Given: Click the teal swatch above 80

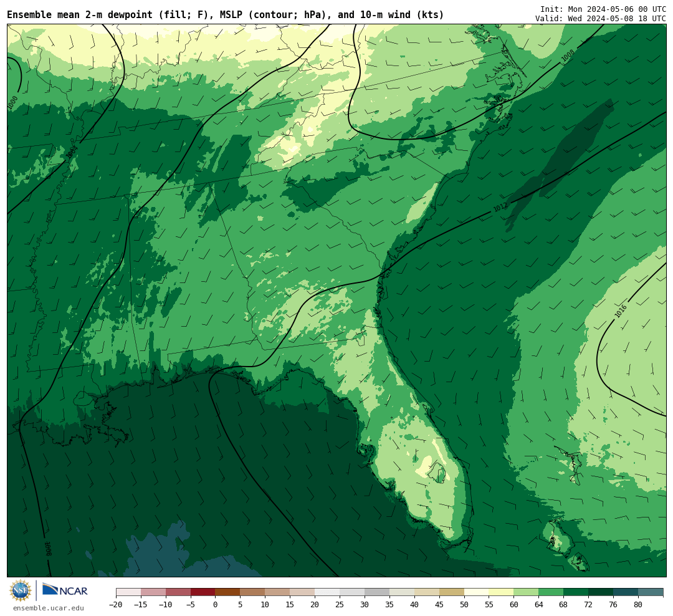Looking at the screenshot, I should click(x=651, y=592).
